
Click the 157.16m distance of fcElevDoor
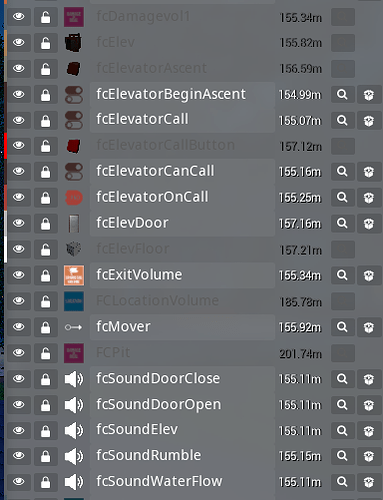pos(300,224)
